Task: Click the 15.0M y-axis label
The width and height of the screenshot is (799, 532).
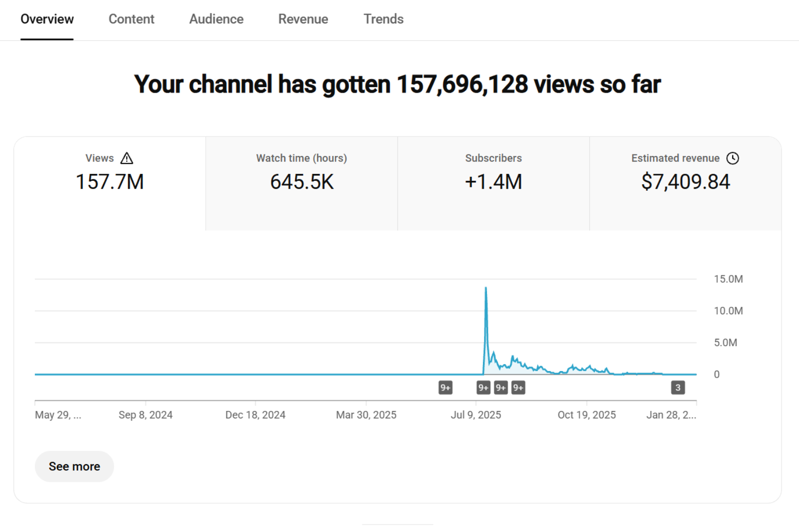Action: [728, 279]
